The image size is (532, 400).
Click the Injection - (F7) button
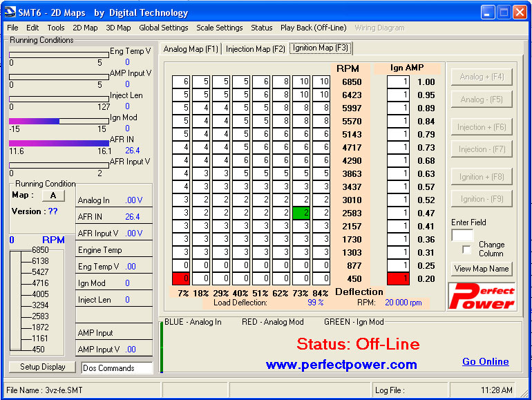[482, 149]
